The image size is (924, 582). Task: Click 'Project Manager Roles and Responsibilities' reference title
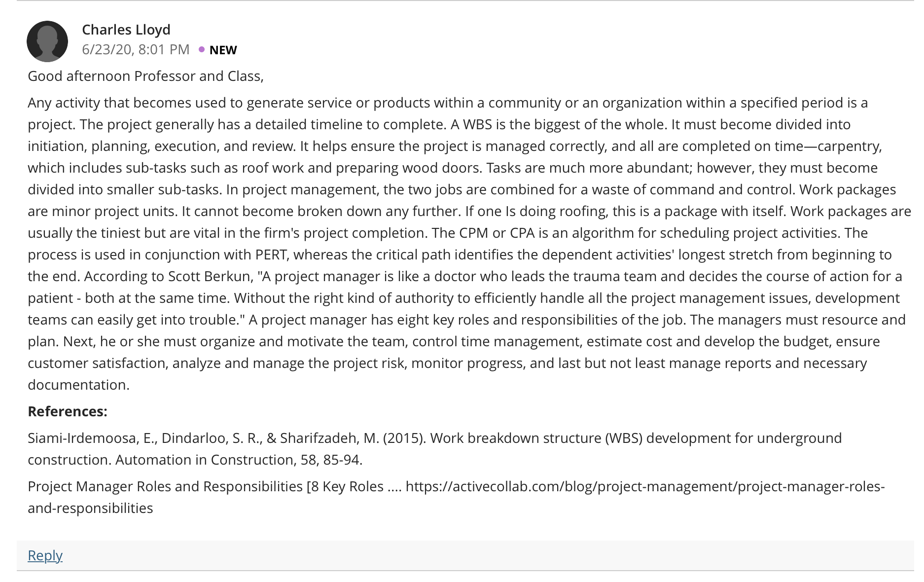pyautogui.click(x=165, y=486)
